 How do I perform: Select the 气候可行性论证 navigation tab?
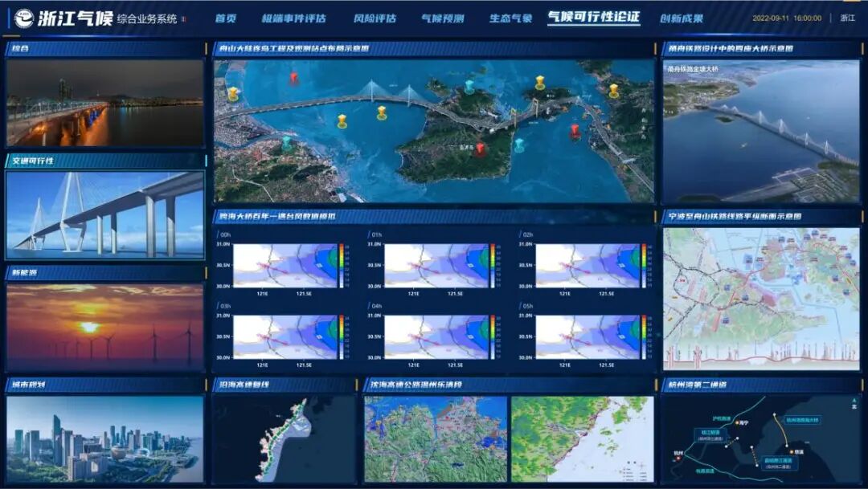[x=593, y=17]
